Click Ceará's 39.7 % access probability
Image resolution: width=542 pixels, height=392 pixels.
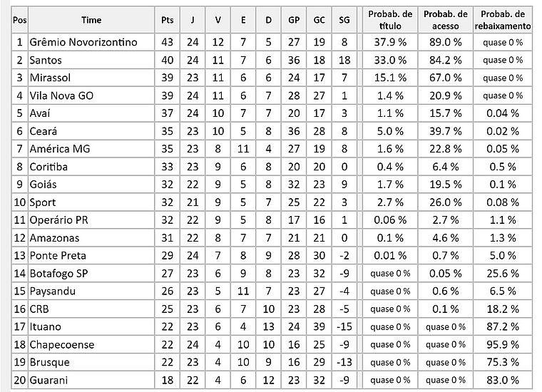pos(446,131)
